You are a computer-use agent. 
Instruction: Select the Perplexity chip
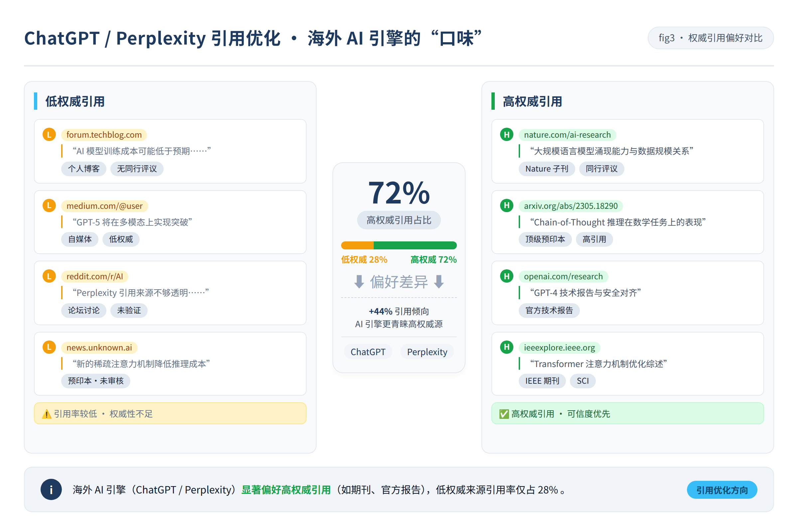coord(427,352)
